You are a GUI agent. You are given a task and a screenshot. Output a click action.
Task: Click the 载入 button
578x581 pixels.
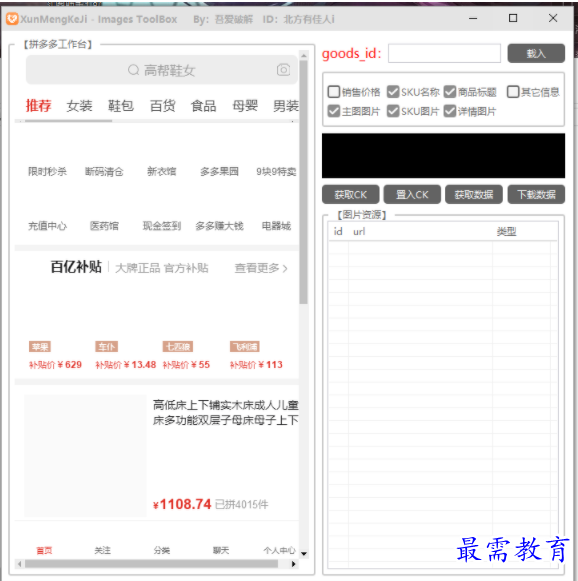[x=536, y=53]
